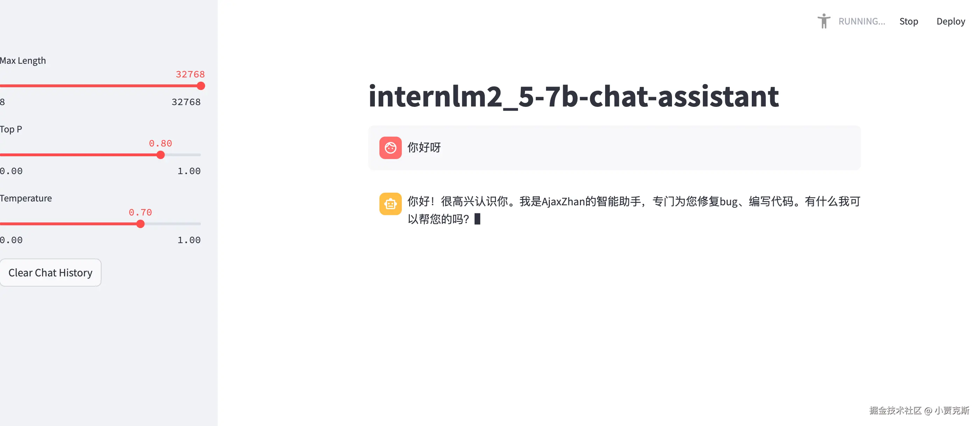The image size is (980, 426).
Task: Click the internlm2_5-7b-chat-assistant heading
Action: [x=573, y=96]
